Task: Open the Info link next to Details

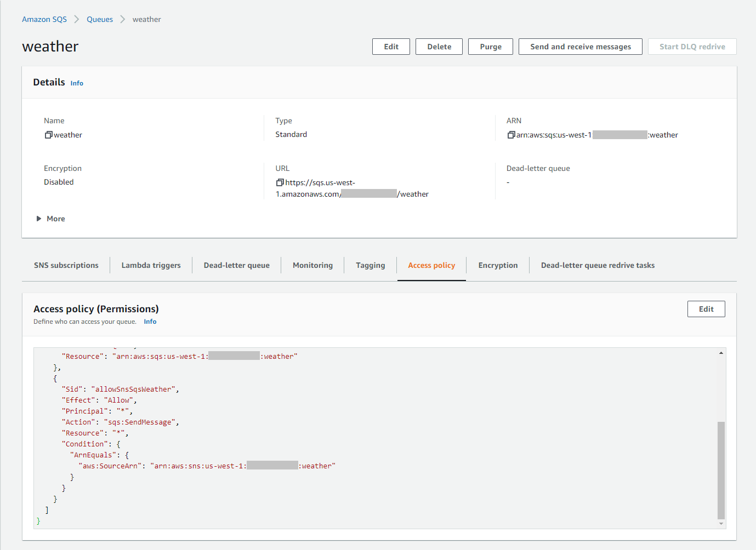Action: [x=77, y=83]
